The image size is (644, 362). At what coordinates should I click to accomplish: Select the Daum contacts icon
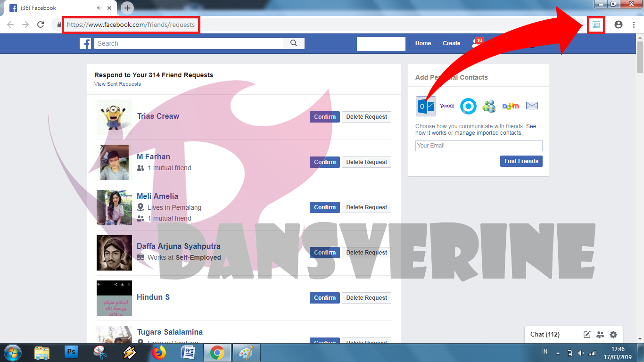511,106
